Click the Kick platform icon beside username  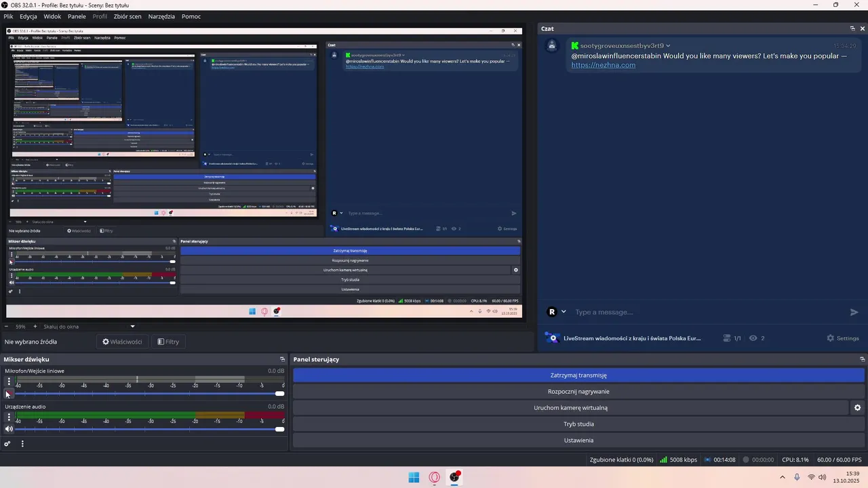pyautogui.click(x=575, y=45)
